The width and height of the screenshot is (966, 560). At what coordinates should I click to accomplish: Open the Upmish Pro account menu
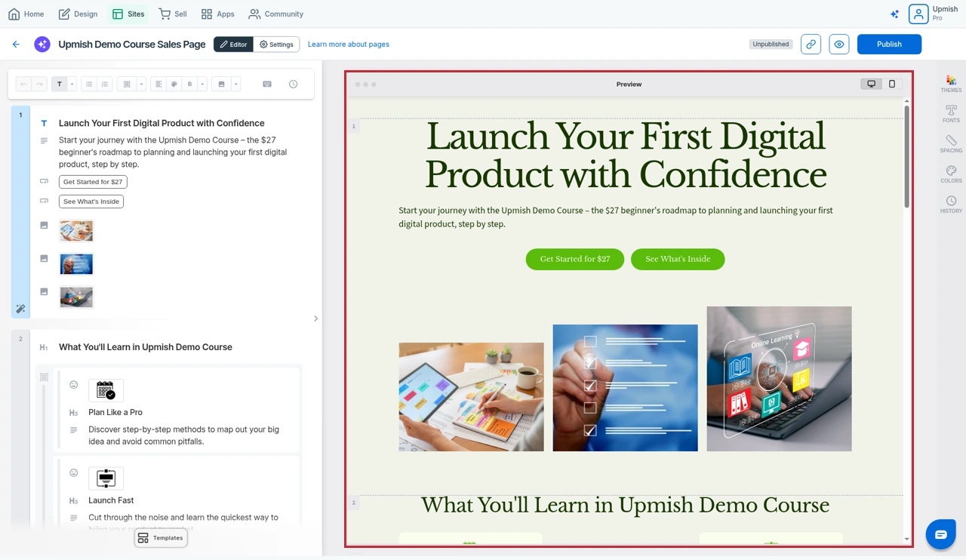click(x=934, y=14)
